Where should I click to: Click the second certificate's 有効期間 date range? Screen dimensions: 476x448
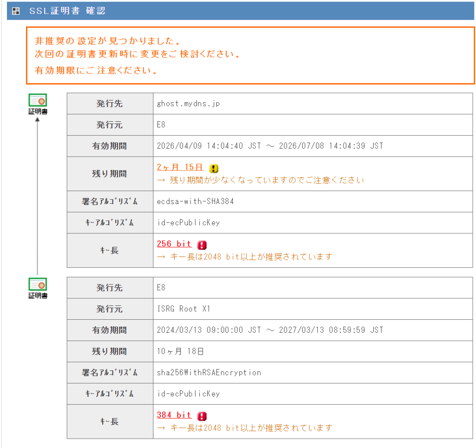(x=270, y=330)
